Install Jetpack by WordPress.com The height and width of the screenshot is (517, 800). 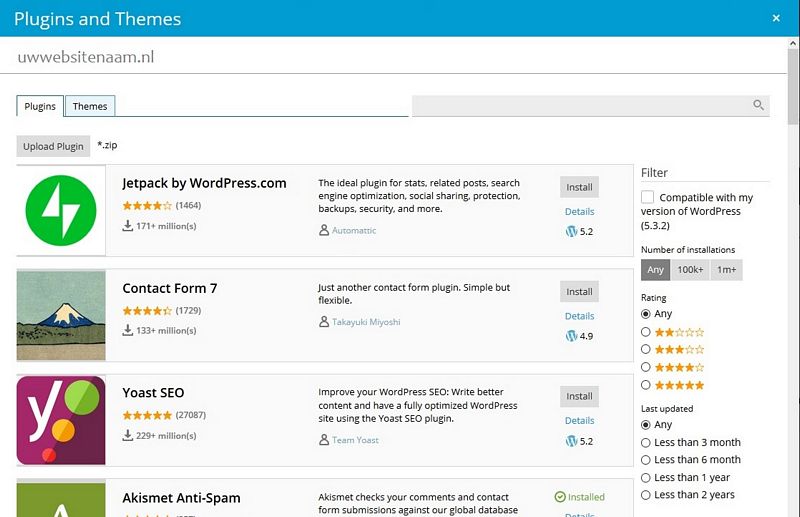tap(579, 187)
